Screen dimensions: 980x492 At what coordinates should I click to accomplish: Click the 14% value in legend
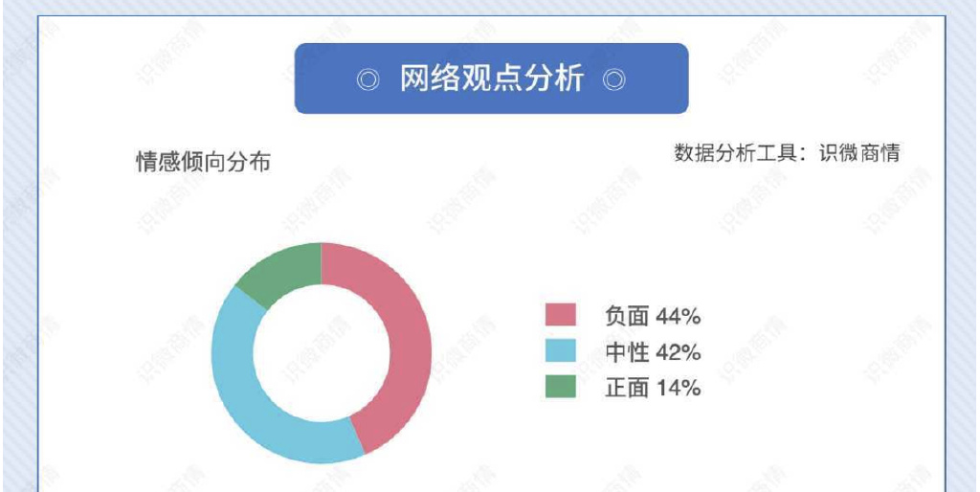tap(679, 389)
